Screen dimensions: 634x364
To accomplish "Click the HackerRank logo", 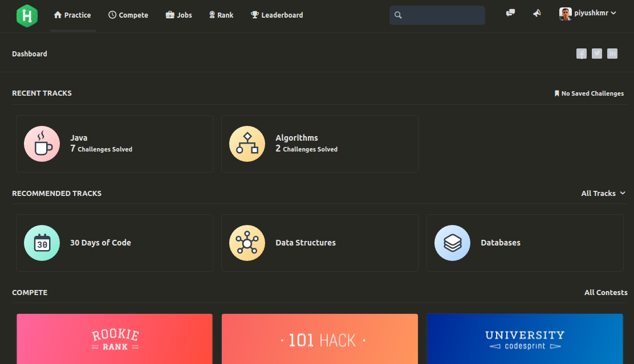I will pyautogui.click(x=27, y=15).
